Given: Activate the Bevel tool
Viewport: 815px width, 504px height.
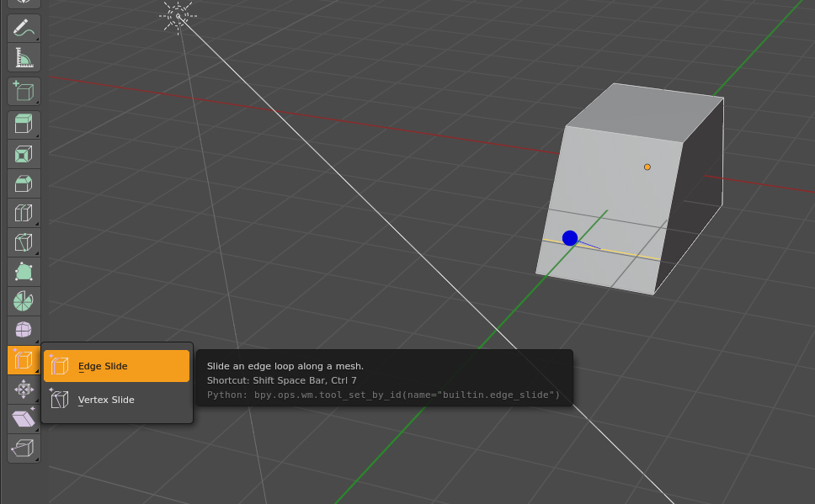Looking at the screenshot, I should pos(24,183).
